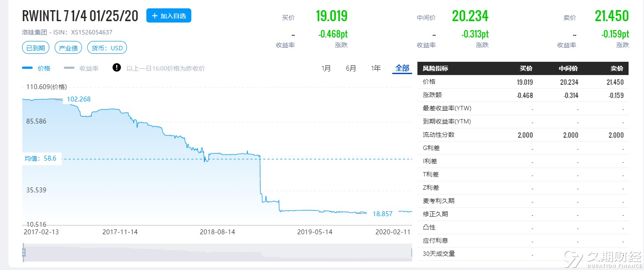644x270 pixels.
Task: Click the left handle of chart range slider
Action: click(x=24, y=252)
